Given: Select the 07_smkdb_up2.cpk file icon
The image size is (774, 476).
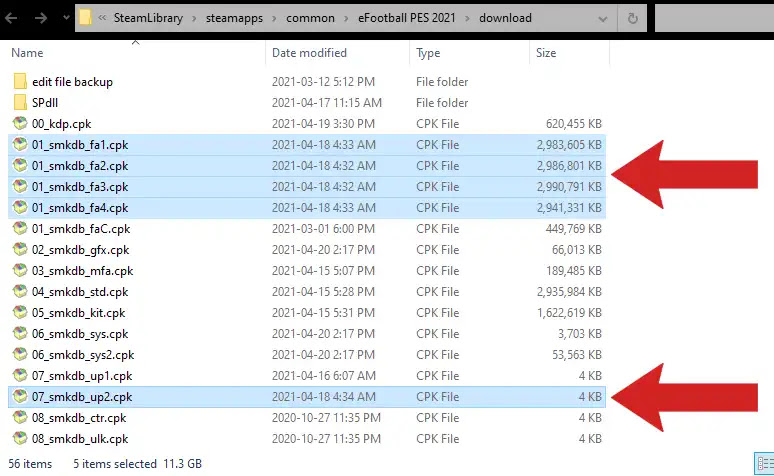Looking at the screenshot, I should click(x=20, y=396).
